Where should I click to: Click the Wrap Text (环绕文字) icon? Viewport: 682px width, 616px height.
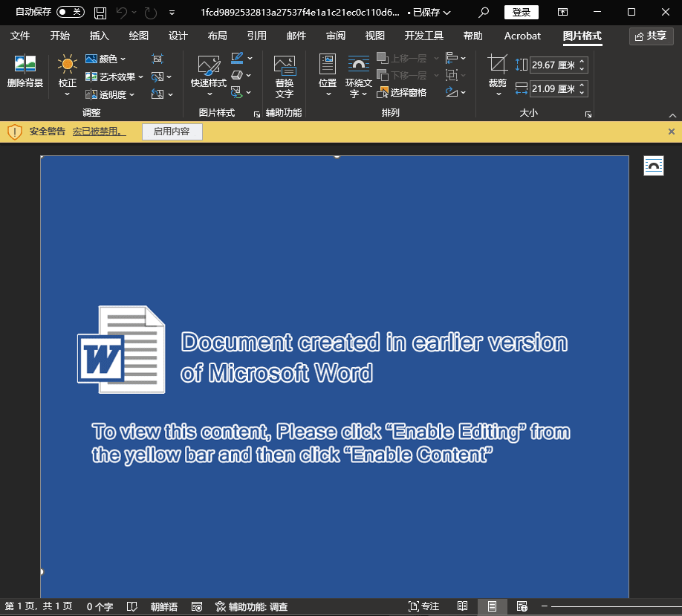click(358, 65)
